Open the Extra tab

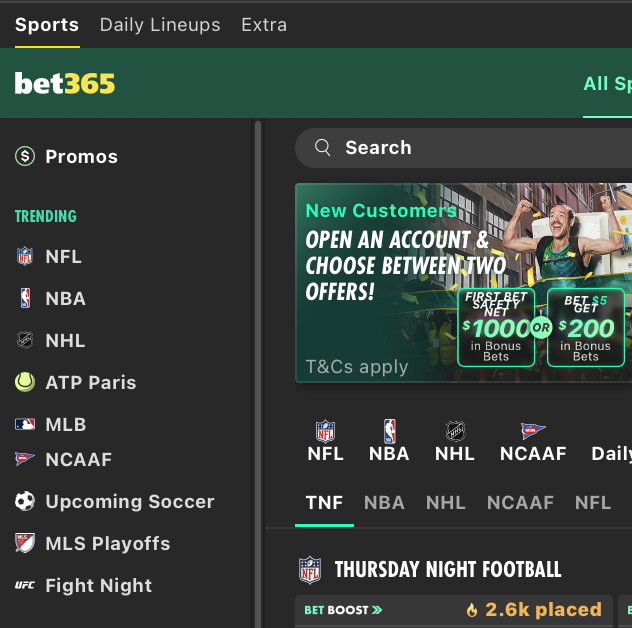click(264, 25)
